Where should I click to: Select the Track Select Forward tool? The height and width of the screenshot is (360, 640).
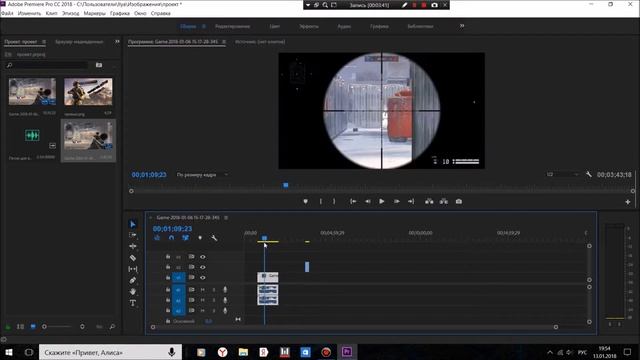(x=133, y=235)
